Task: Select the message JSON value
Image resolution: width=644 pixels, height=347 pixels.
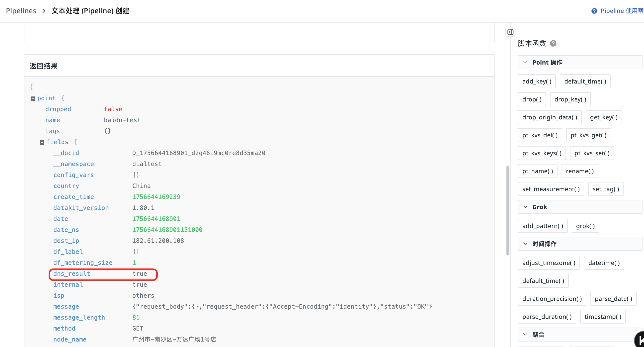Action: (x=282, y=307)
